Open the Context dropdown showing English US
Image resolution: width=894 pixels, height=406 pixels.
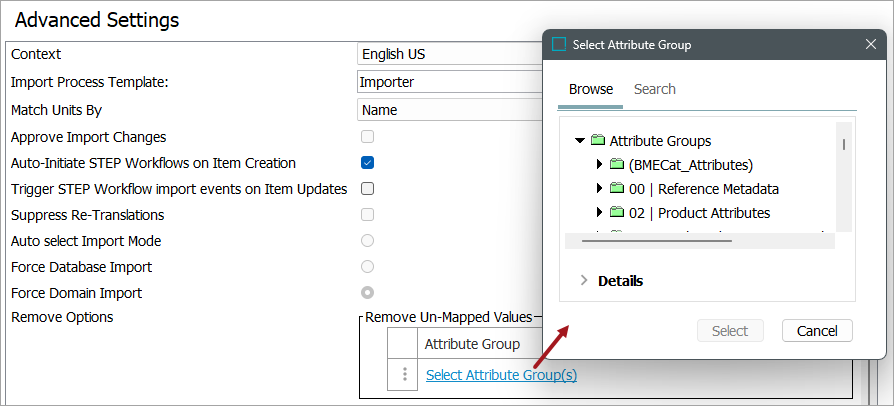point(449,54)
